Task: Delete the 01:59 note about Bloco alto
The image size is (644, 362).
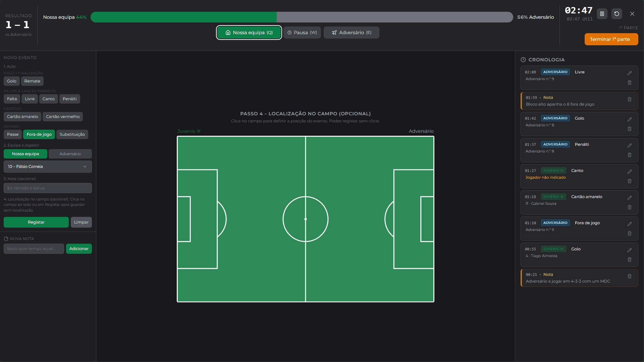Action: tap(630, 99)
